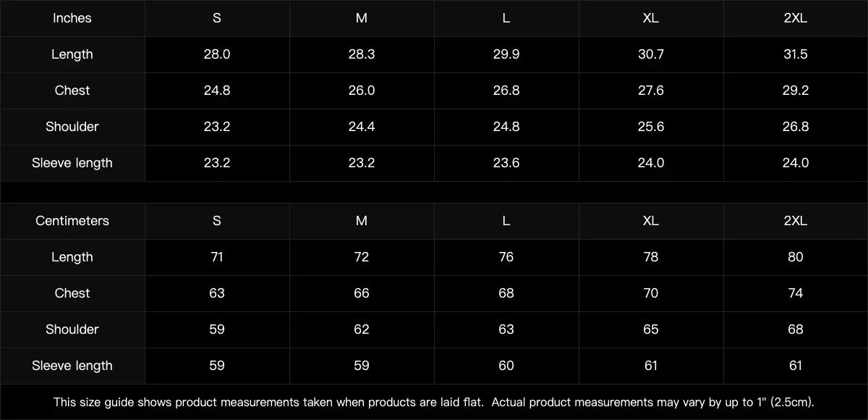Select the XL column header in Centimeters table

[x=651, y=221]
